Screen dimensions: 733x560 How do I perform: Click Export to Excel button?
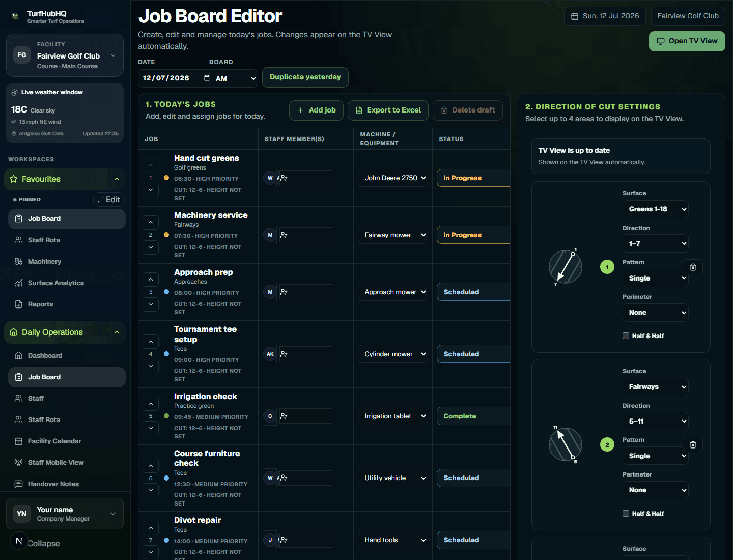coord(388,110)
